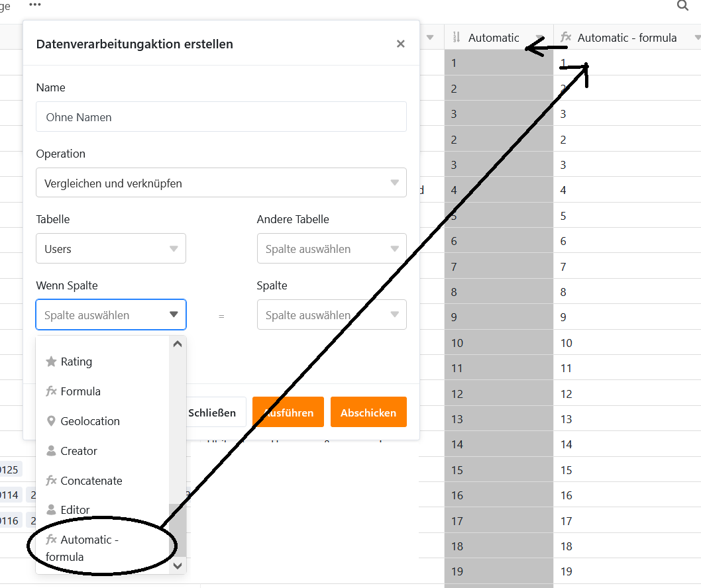
Task: Open the Operation dropdown
Action: pyautogui.click(x=221, y=183)
